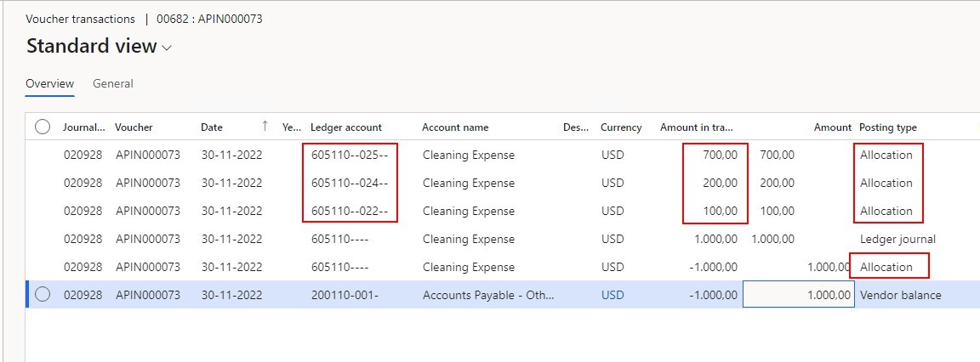
Task: Click amount field in Vendor balance row
Action: (798, 295)
